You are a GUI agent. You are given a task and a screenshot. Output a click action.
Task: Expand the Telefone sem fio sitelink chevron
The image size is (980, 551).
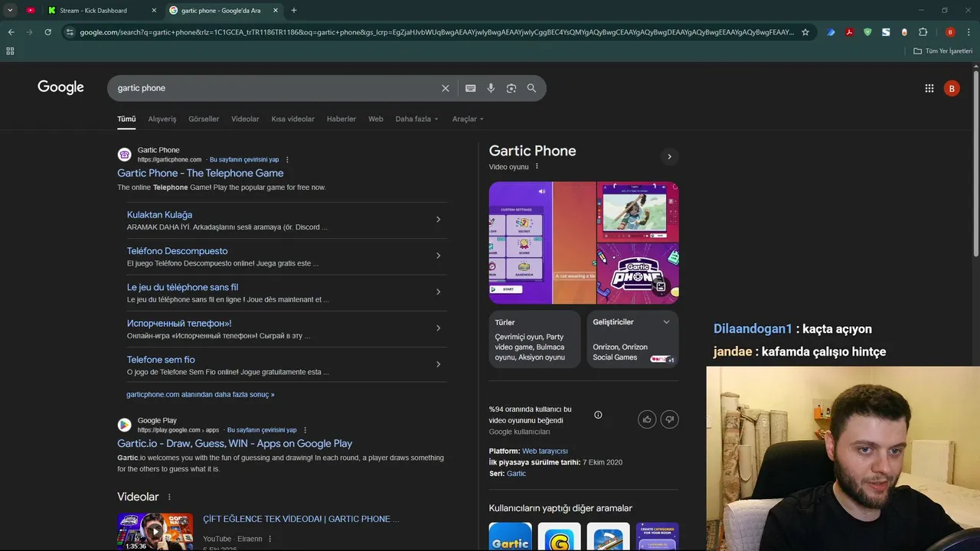tap(438, 364)
